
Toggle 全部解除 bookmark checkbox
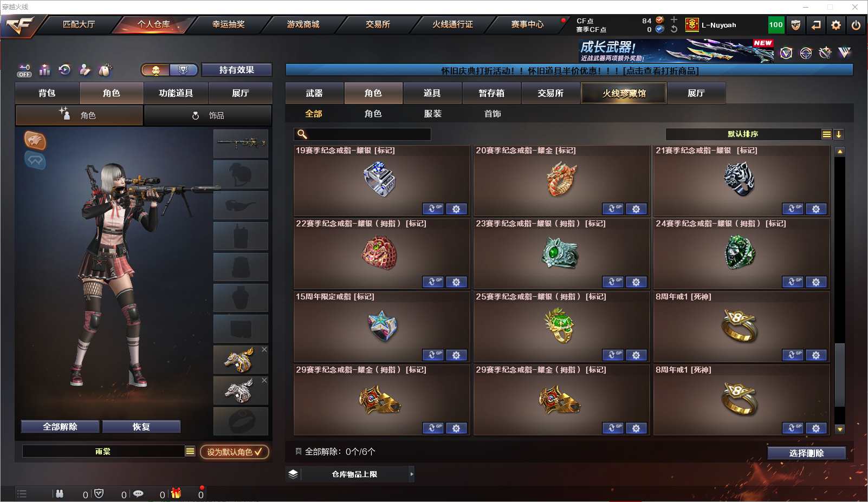(298, 451)
